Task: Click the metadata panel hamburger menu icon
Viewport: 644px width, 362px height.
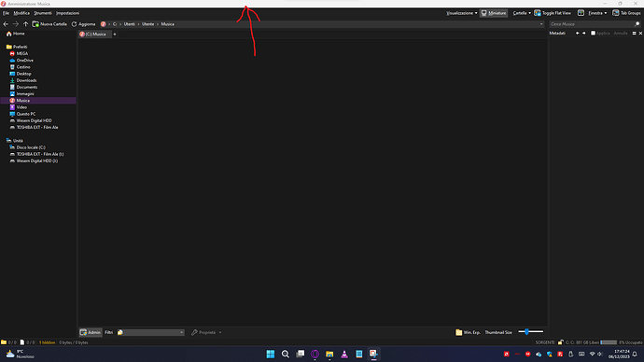Action: tap(634, 34)
